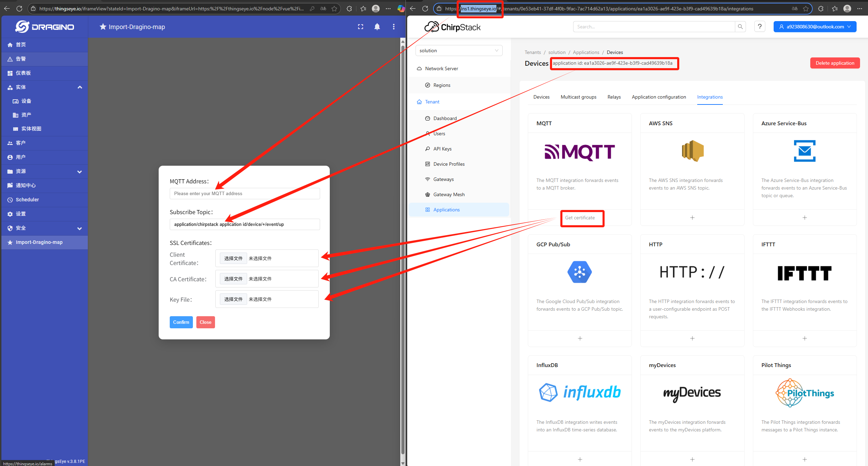The height and width of the screenshot is (466, 868).
Task: Click the Tenants breadcrumb link
Action: pos(533,52)
